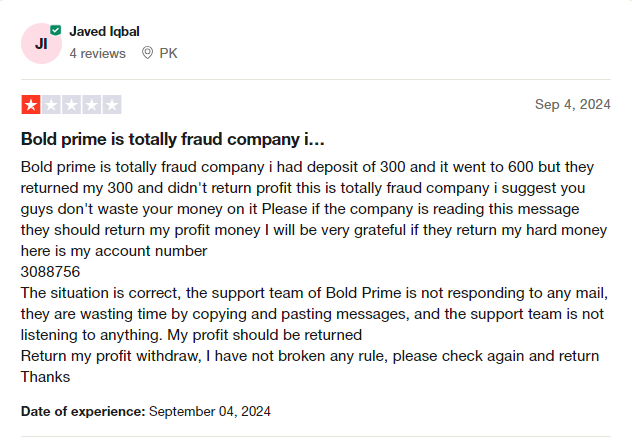Screen dimensions: 632x442
Task: Click the '4 reviews' count text
Action: click(x=98, y=53)
